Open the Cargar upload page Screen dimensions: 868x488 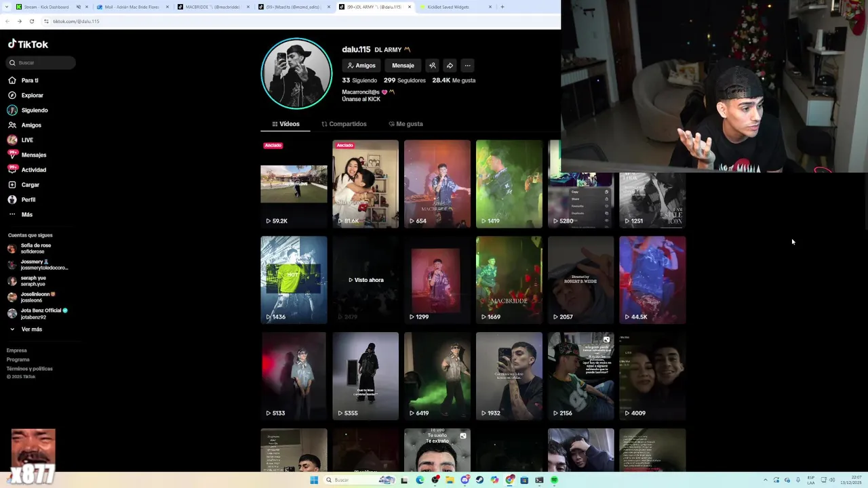pos(24,184)
